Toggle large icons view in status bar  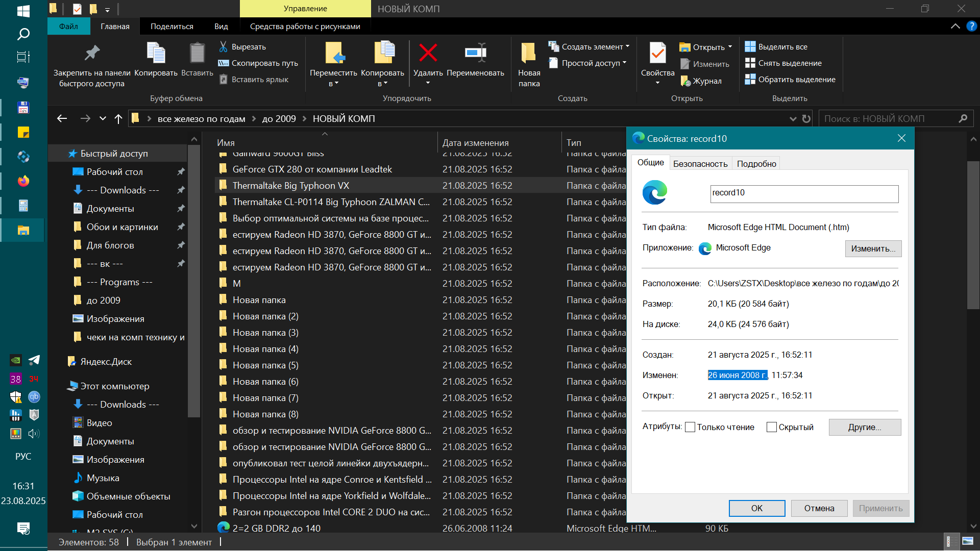coord(967,541)
